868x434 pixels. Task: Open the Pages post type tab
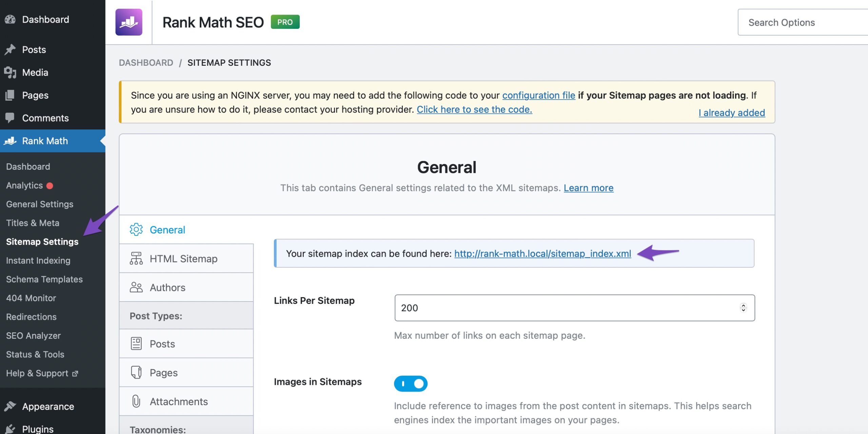(x=186, y=372)
